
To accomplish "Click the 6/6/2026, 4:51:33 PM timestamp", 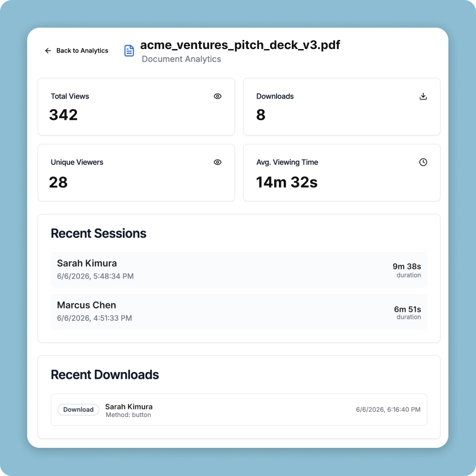I will point(94,318).
